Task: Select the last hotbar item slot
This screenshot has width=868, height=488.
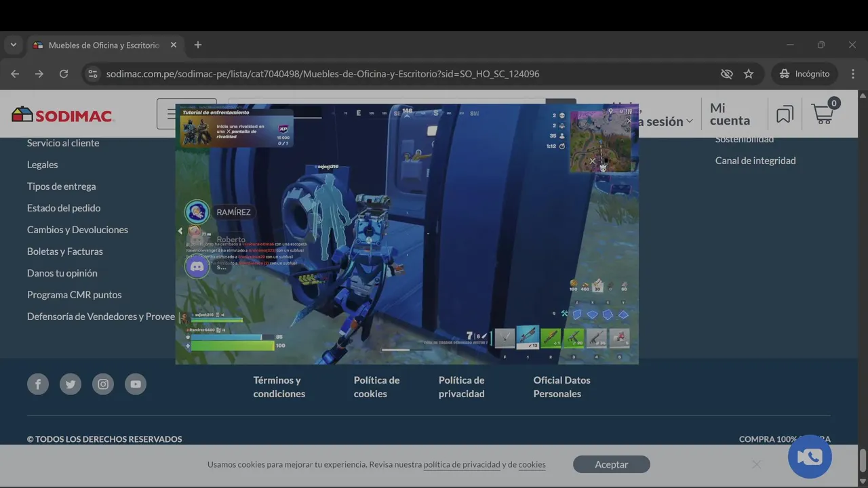Action: pos(619,338)
